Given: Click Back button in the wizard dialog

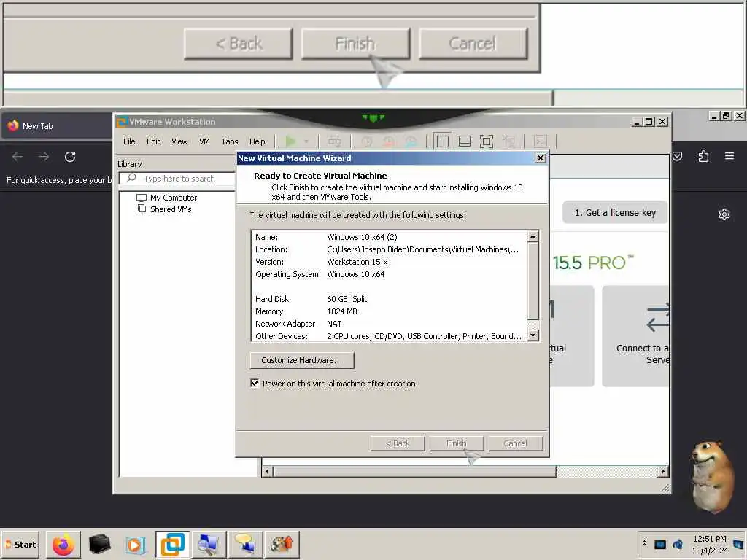Looking at the screenshot, I should point(398,443).
